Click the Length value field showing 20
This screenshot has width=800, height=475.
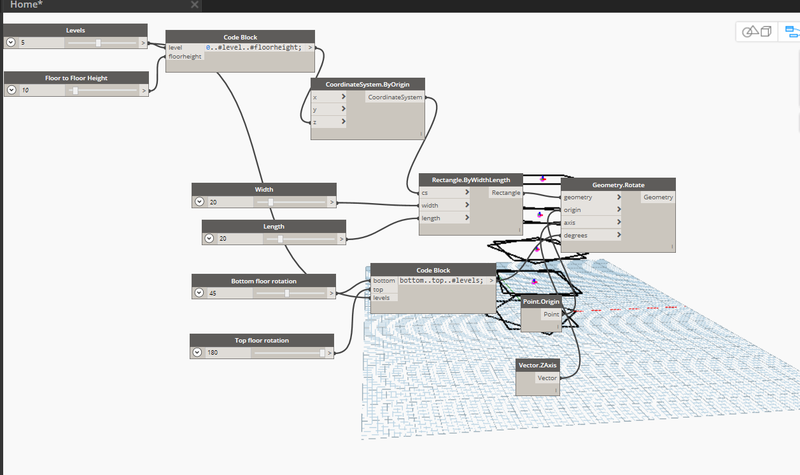coord(239,239)
